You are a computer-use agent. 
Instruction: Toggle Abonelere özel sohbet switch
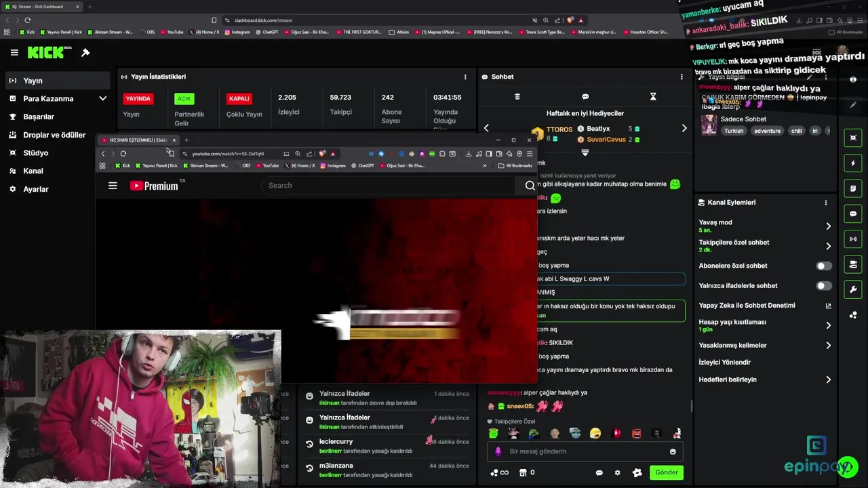click(824, 266)
